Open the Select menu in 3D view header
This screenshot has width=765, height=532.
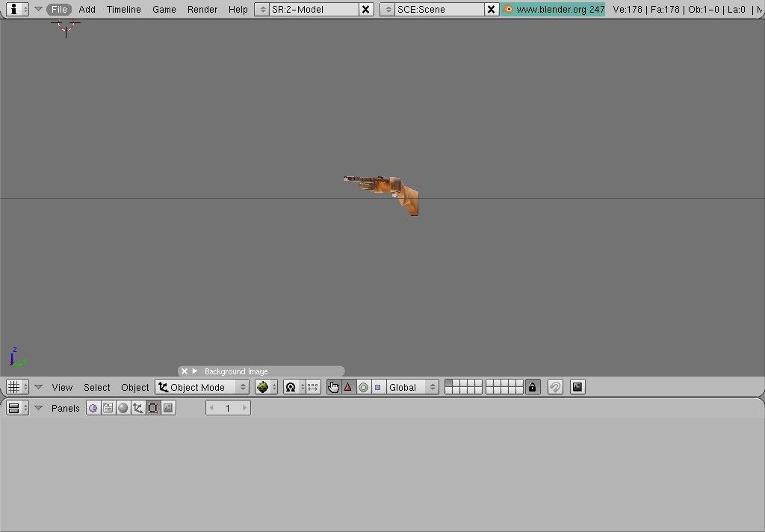click(x=96, y=387)
